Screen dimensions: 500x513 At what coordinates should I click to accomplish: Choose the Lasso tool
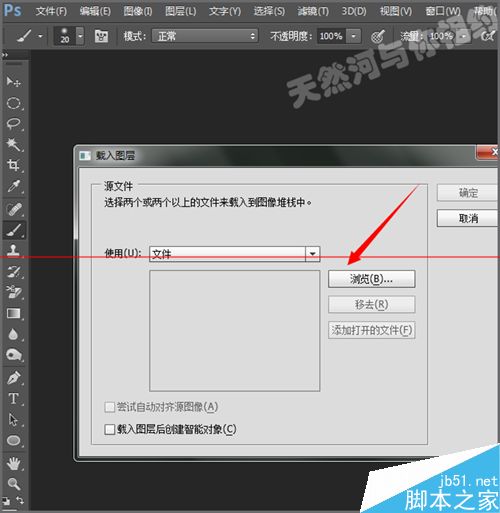[x=13, y=124]
